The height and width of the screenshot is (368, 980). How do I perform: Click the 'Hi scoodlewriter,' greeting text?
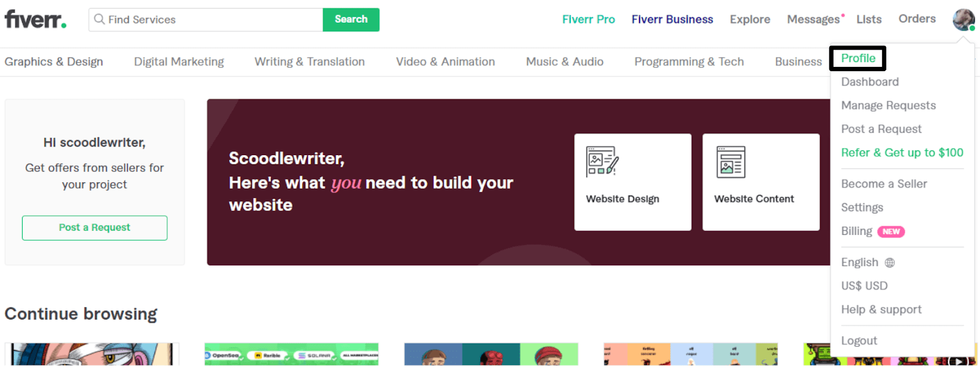(x=94, y=143)
